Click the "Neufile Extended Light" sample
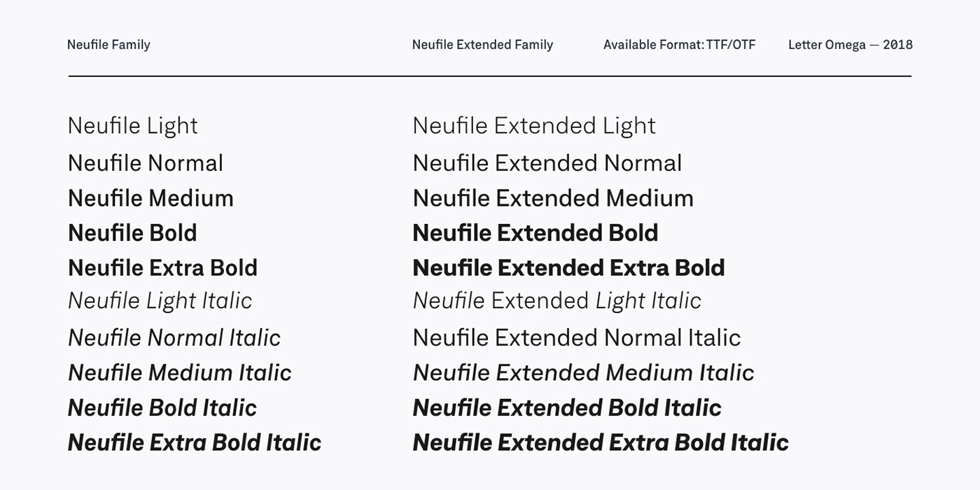This screenshot has height=490, width=980. point(533,126)
